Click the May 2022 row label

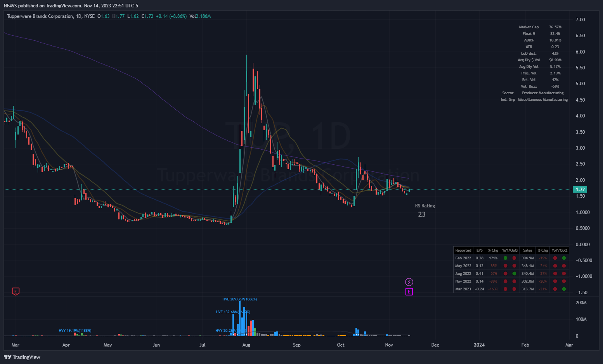pos(463,266)
